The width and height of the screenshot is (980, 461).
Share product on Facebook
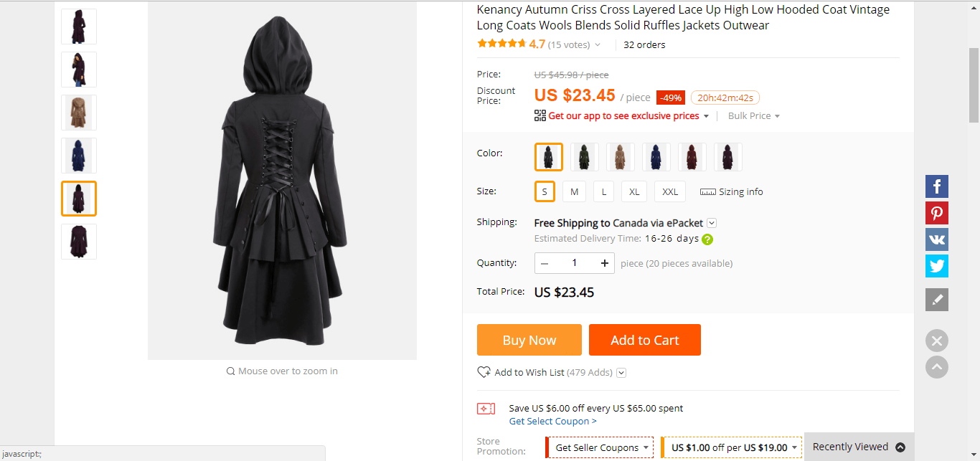[937, 186]
